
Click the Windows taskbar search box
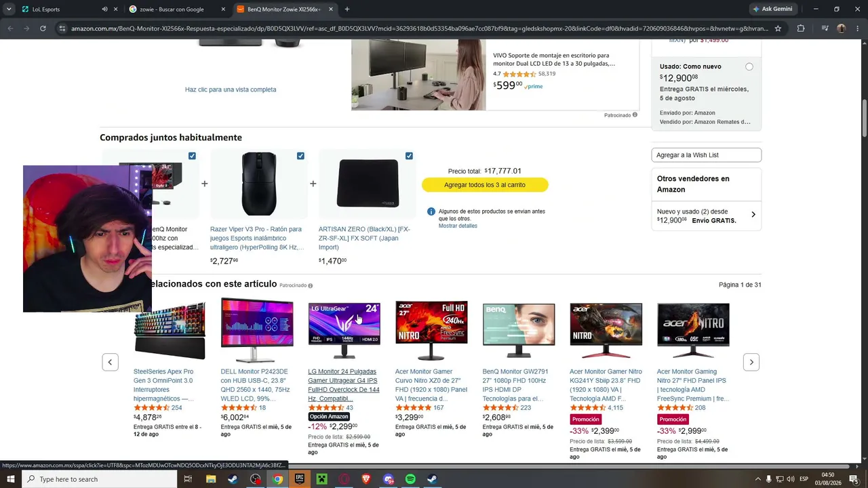(x=99, y=479)
